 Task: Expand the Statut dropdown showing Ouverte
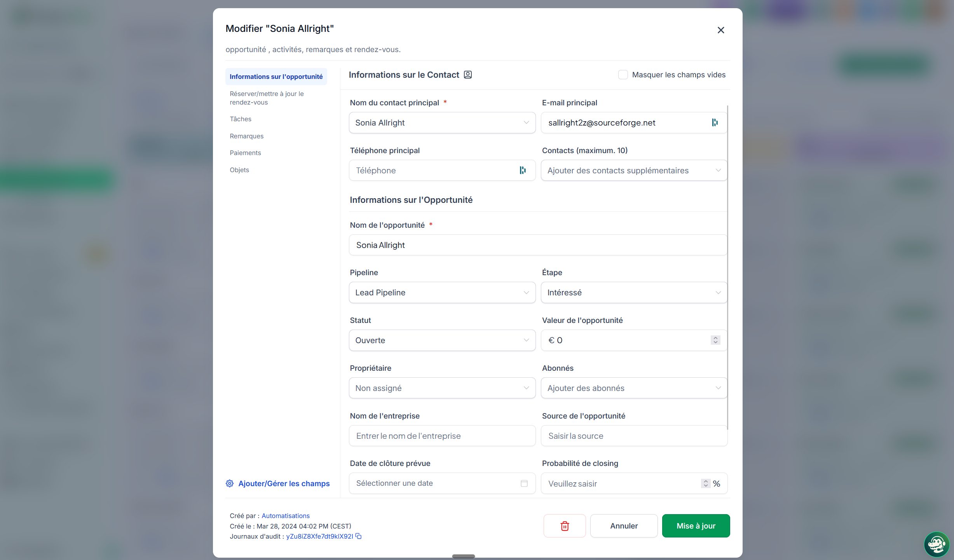(x=442, y=340)
